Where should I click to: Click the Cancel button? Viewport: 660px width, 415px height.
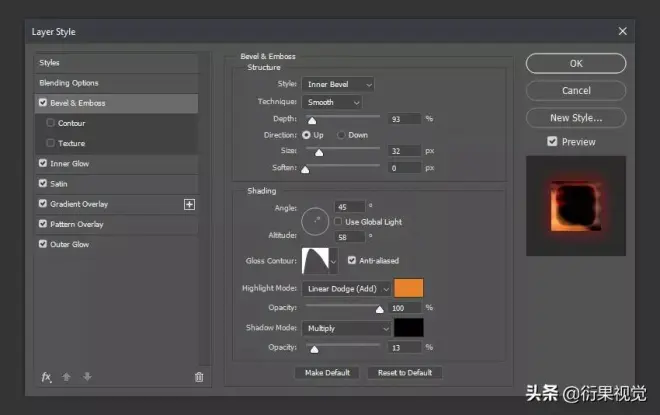[576, 90]
